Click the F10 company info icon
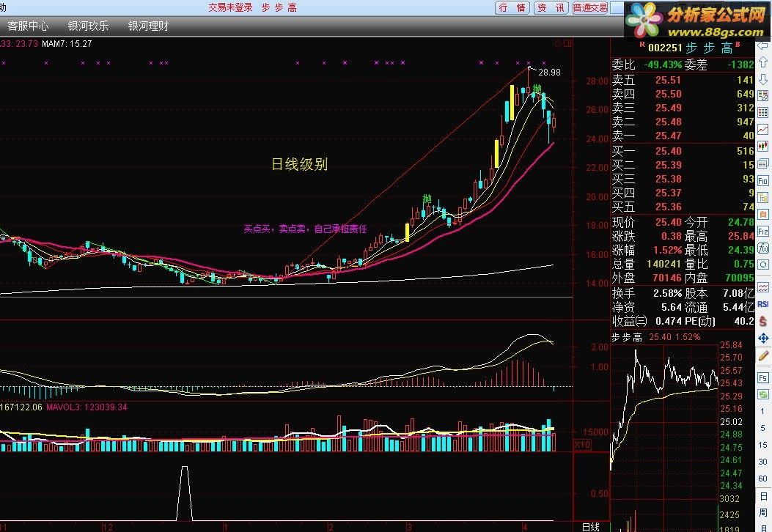This screenshot has width=772, height=532. tap(762, 180)
